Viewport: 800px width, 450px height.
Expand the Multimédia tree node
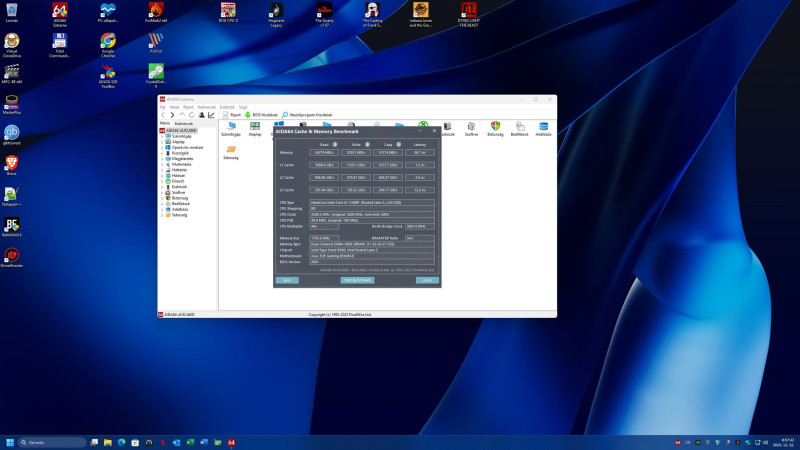point(164,164)
